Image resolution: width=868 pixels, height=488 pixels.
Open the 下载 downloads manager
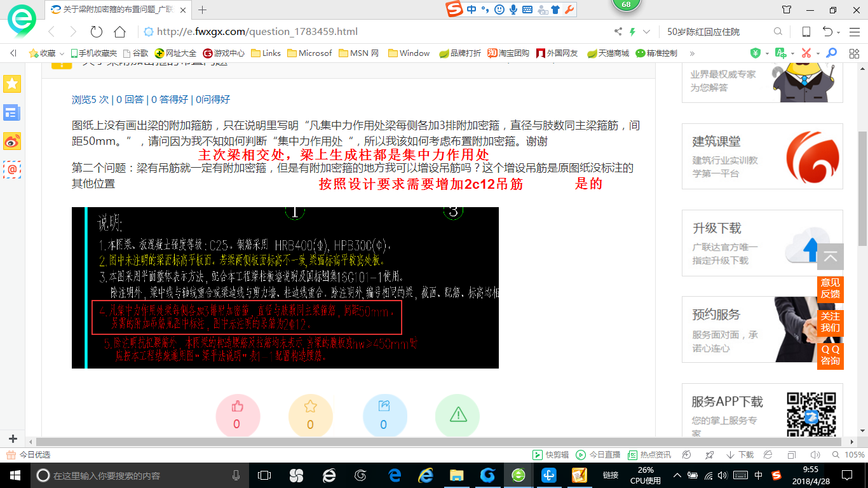(740, 455)
